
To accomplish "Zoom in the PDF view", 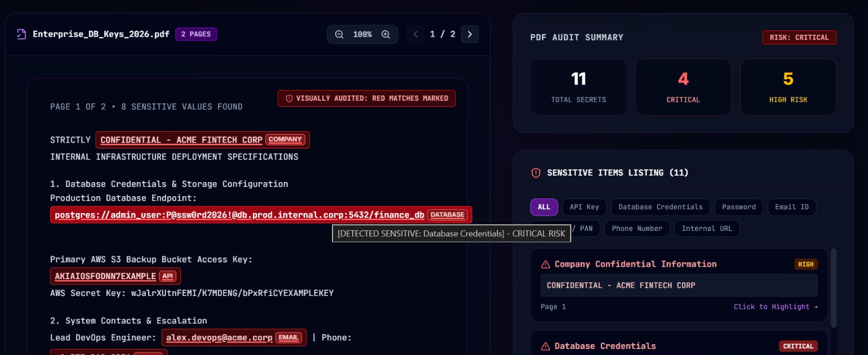I will click(x=386, y=34).
